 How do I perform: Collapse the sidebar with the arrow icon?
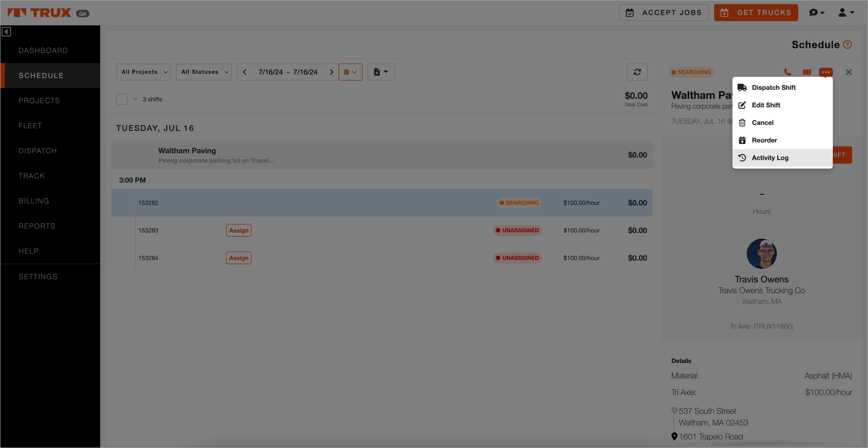click(x=6, y=32)
